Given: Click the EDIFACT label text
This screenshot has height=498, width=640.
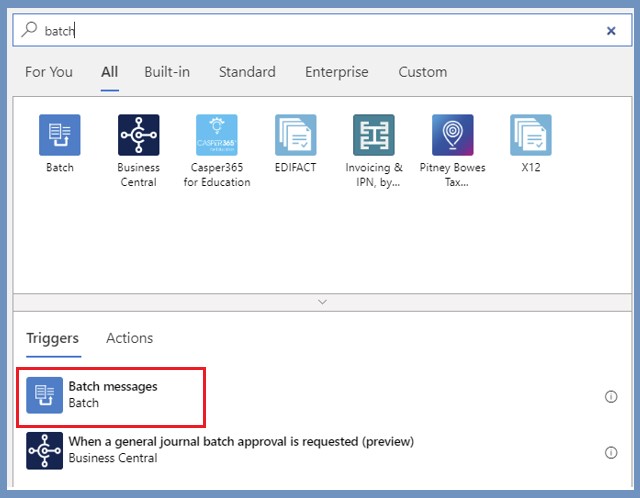Looking at the screenshot, I should pos(296,167).
